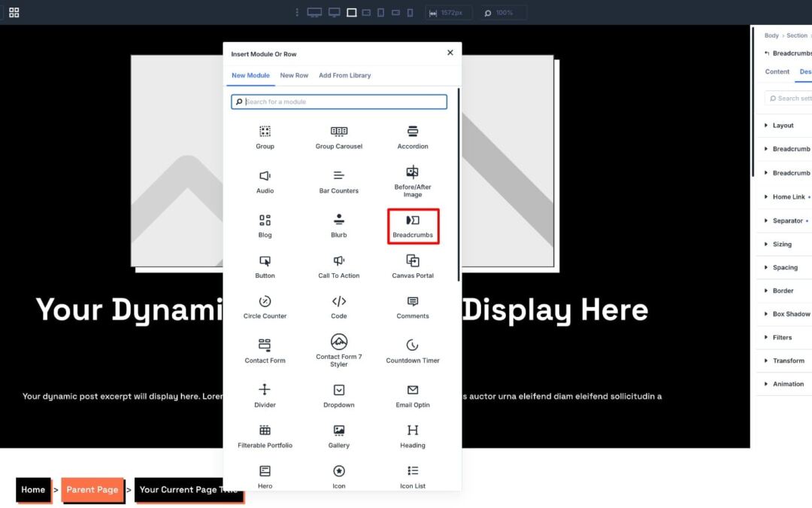This screenshot has height=508, width=812.
Task: Expand the Filters settings group
Action: (x=782, y=337)
